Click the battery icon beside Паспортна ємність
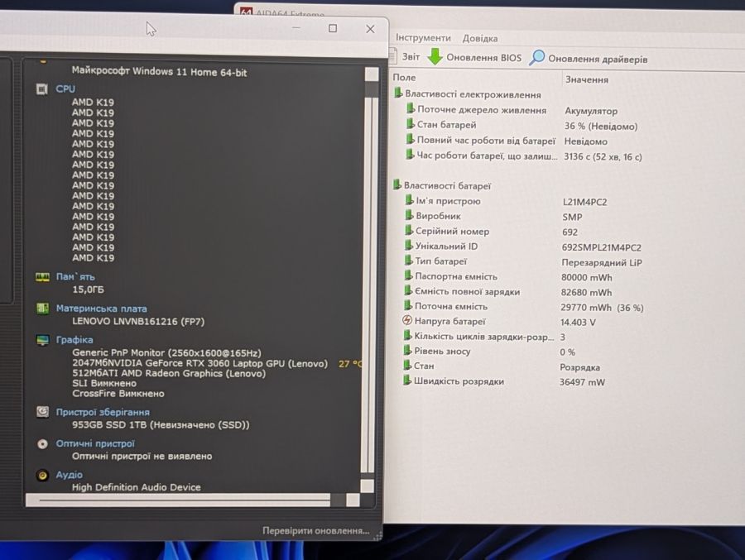The height and width of the screenshot is (560, 745). [x=408, y=275]
